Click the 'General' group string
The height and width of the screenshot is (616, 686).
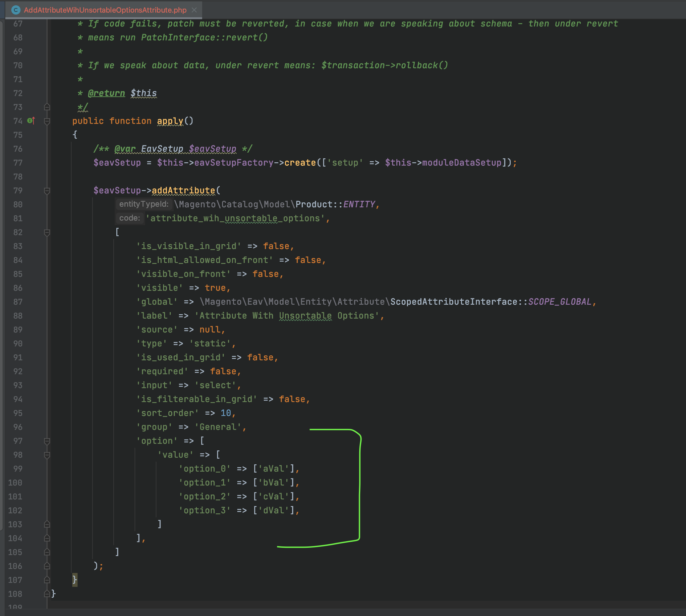218,427
